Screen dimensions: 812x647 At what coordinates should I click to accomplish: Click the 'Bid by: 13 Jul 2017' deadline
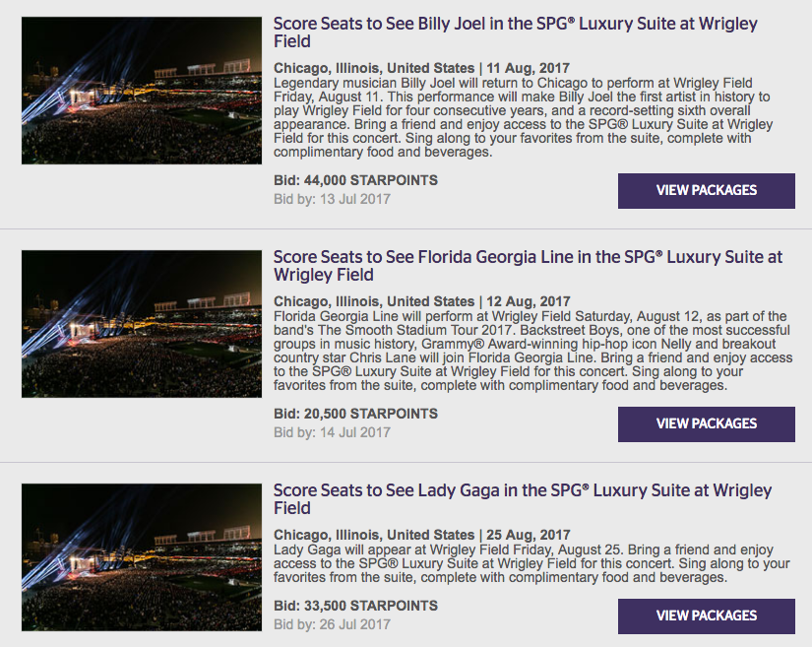pyautogui.click(x=332, y=199)
